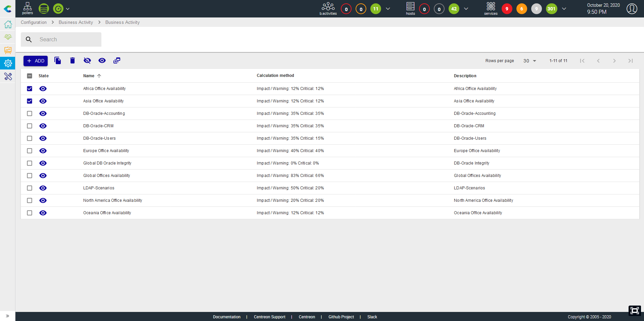Open Configuration gear in the sidebar
This screenshot has height=321, width=644.
[8, 63]
